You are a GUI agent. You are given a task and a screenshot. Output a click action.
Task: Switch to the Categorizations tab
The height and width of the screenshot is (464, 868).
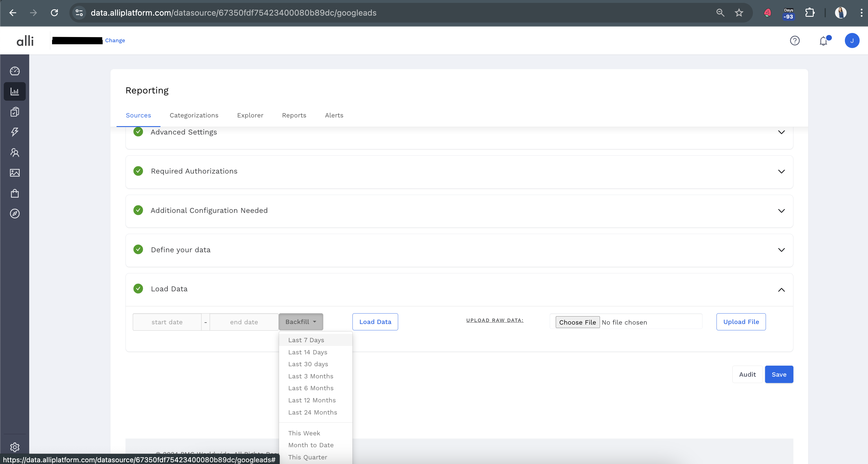(194, 115)
